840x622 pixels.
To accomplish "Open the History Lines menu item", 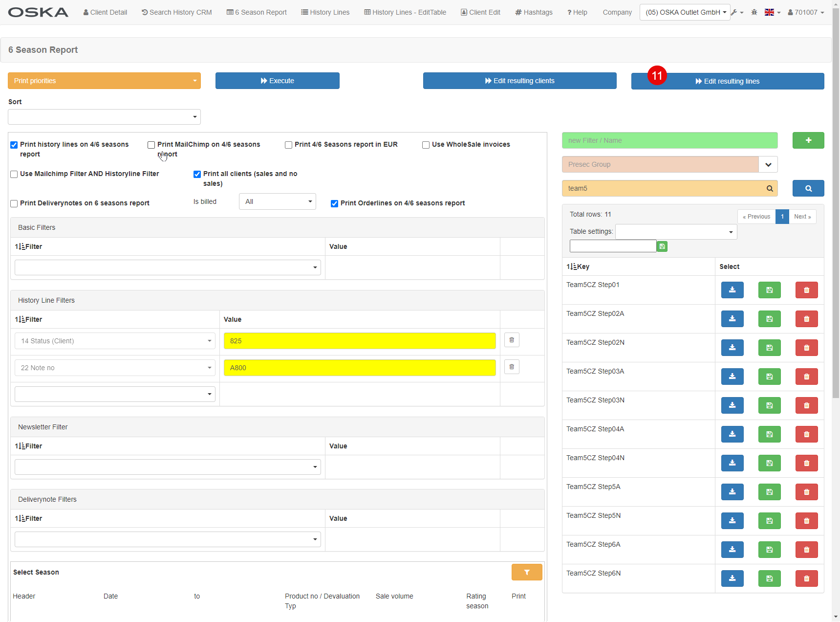I will 325,12.
